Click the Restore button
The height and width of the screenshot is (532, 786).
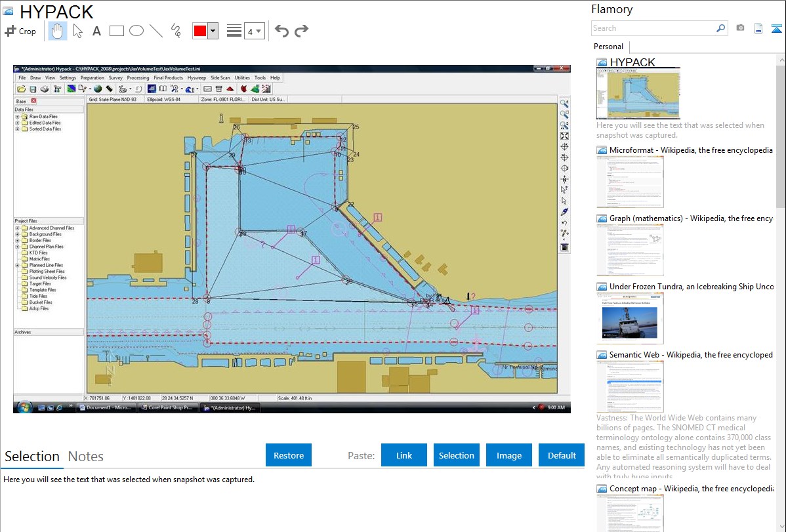pyautogui.click(x=289, y=455)
